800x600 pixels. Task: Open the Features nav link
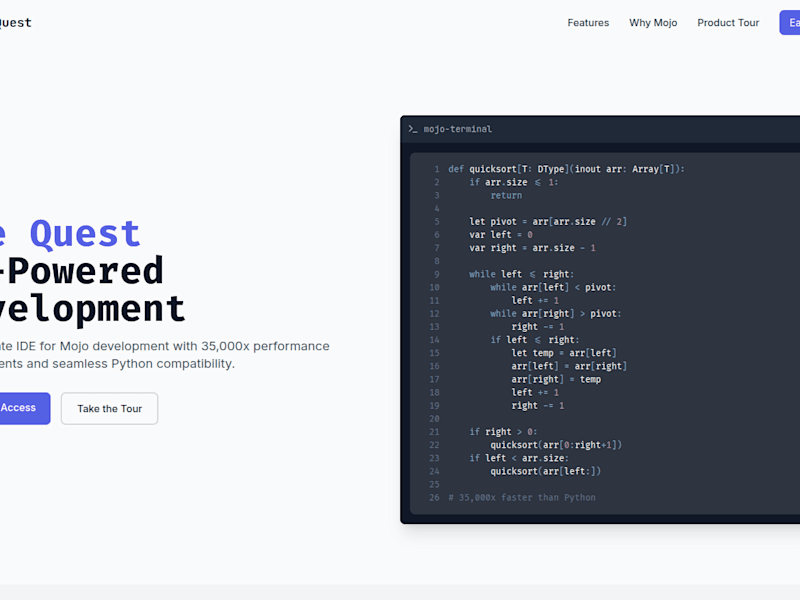coord(588,22)
